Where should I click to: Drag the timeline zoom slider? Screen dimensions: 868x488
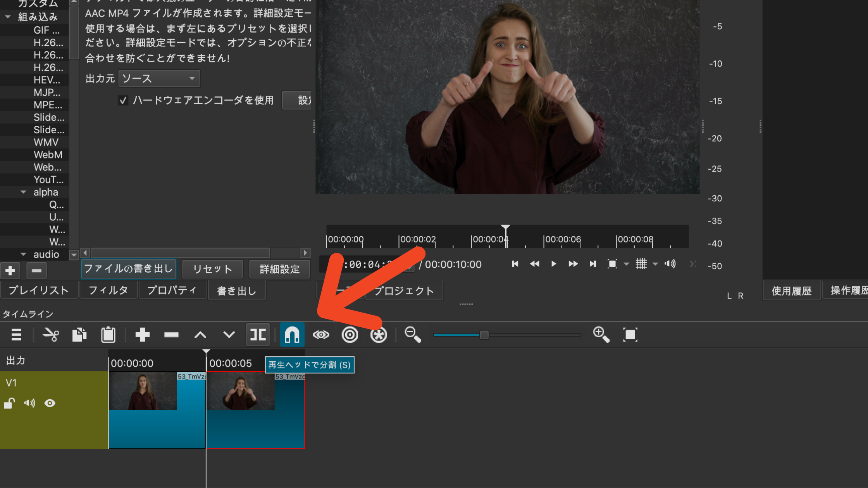484,335
